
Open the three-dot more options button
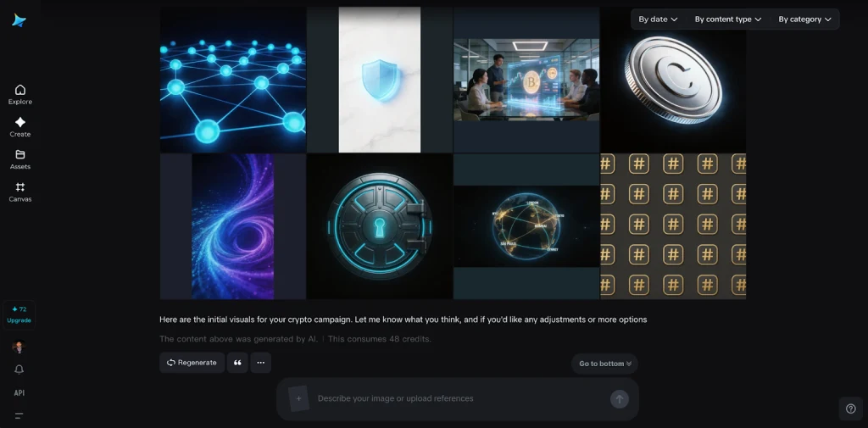pyautogui.click(x=261, y=363)
